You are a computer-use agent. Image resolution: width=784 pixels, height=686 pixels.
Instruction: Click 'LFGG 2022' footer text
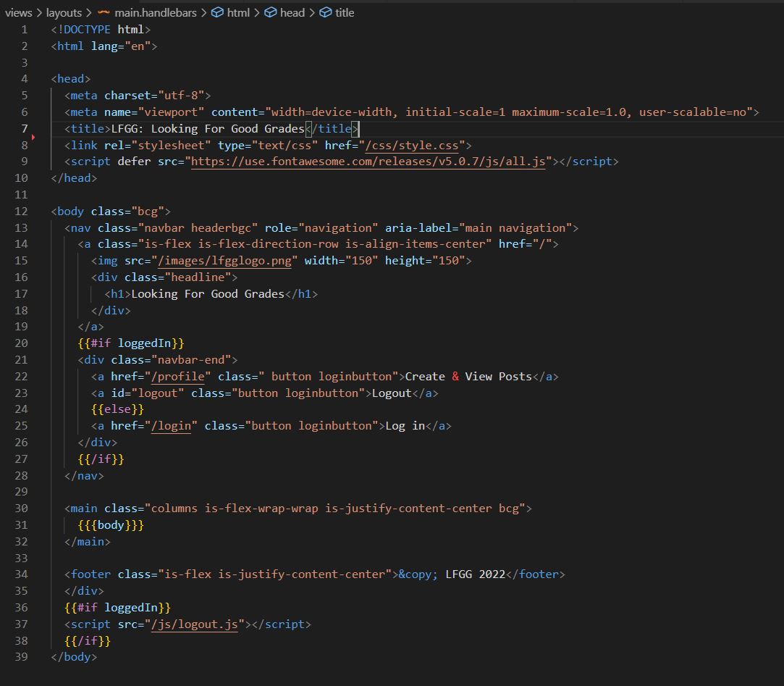(476, 574)
